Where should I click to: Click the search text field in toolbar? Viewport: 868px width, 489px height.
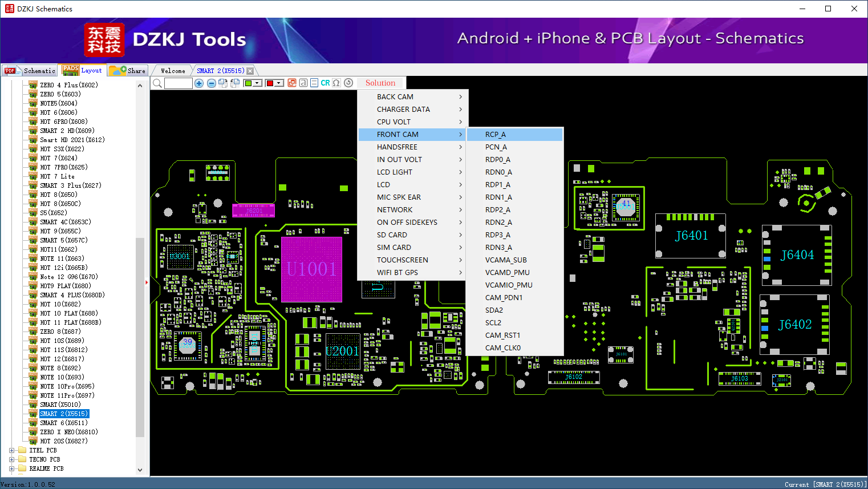(x=179, y=83)
